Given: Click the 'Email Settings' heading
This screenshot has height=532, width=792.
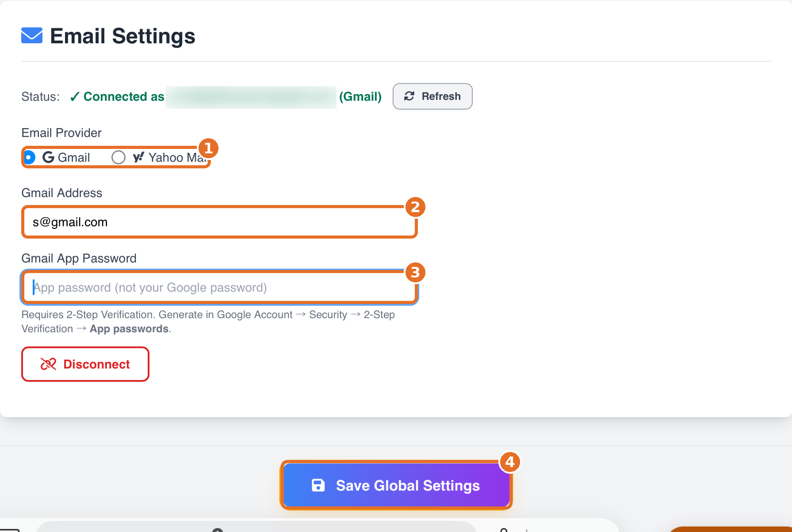Looking at the screenshot, I should 122,36.
